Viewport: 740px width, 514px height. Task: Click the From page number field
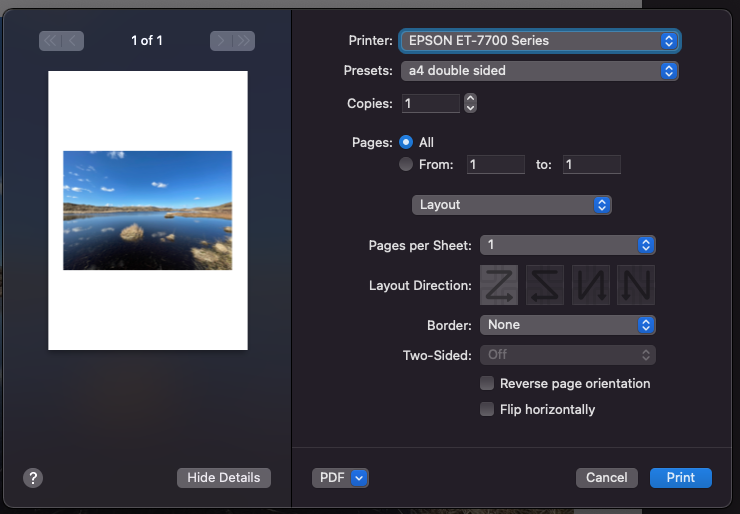tap(496, 164)
